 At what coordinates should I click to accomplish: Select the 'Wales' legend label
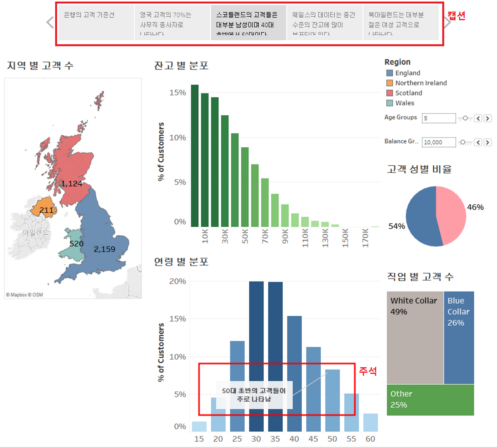point(405,103)
